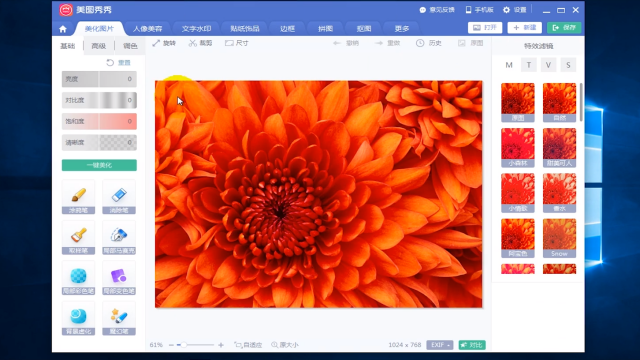The height and width of the screenshot is (360, 640).
Task: Select the 取样笔 sampling brush tool
Action: 78,238
